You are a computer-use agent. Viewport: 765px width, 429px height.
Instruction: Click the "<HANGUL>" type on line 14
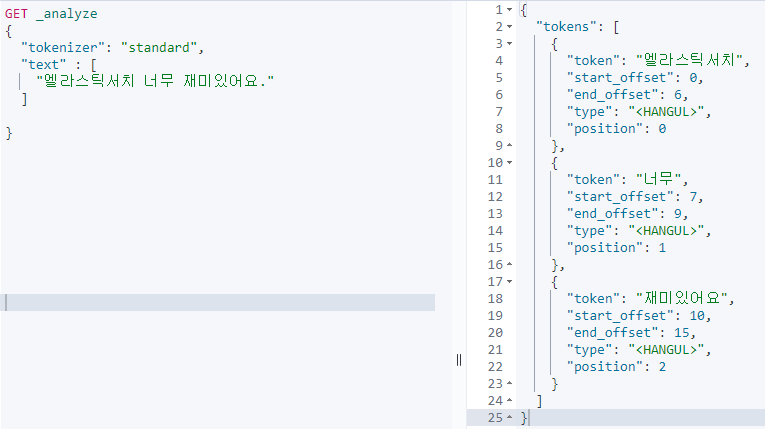click(x=666, y=231)
